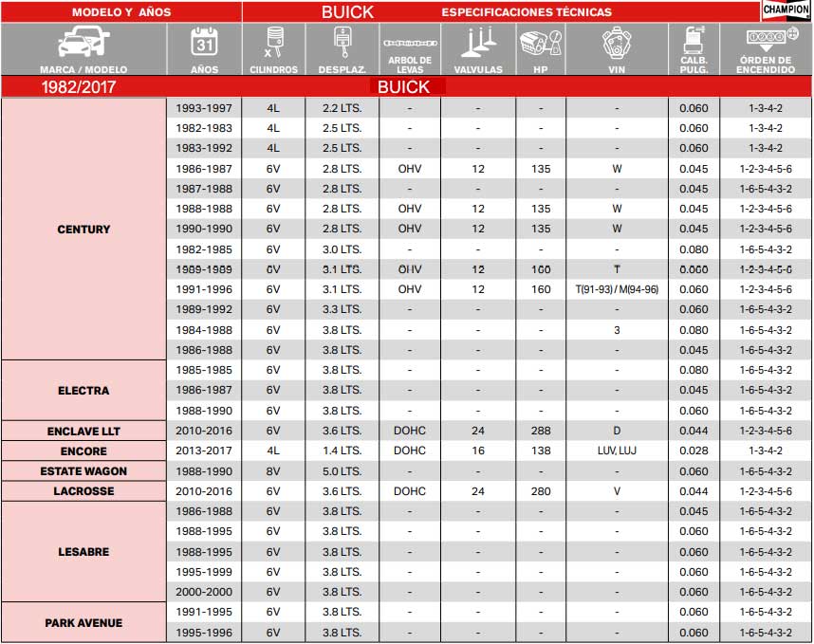The height and width of the screenshot is (644, 814).
Task: Click the 3.3 LTS. displacement cell
Action: click(x=342, y=309)
